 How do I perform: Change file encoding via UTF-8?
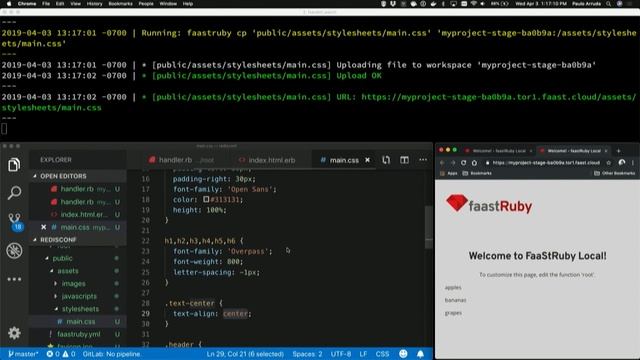[x=341, y=354]
